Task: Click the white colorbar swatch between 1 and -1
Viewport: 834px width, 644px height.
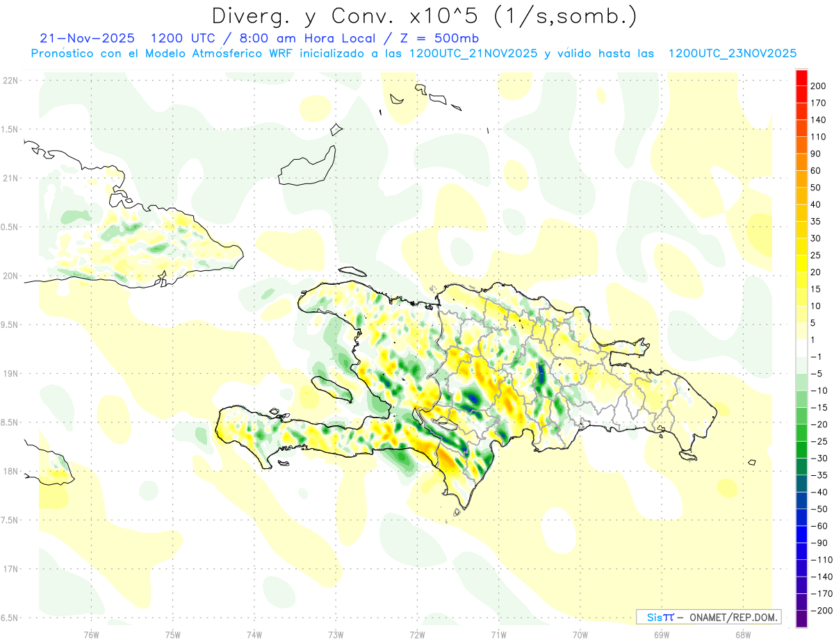Action: click(801, 348)
